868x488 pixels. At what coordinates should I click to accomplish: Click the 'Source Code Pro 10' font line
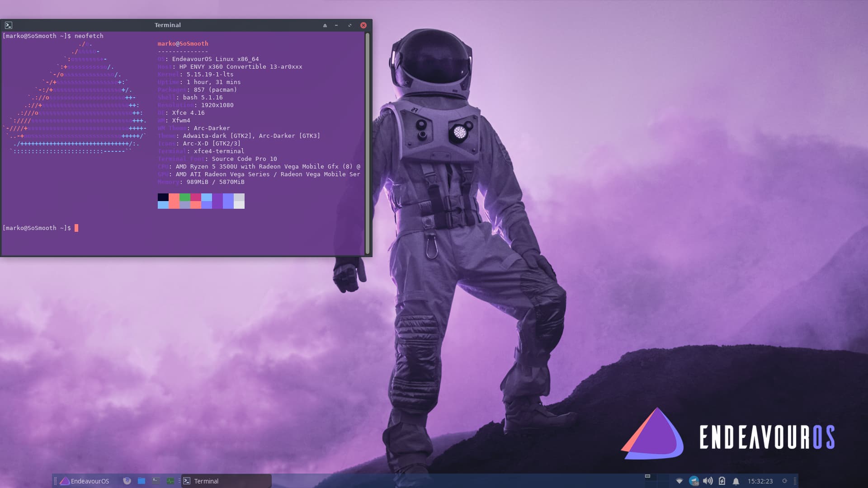pyautogui.click(x=217, y=159)
